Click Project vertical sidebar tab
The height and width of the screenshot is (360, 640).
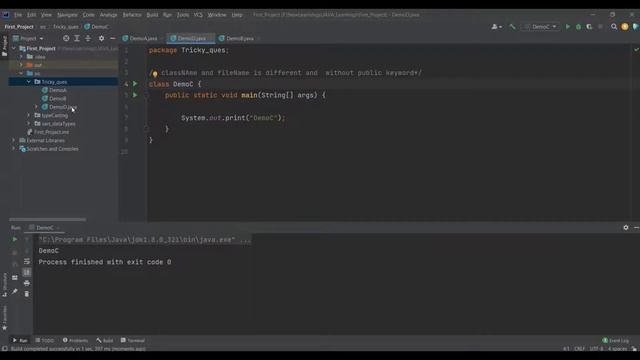point(4,46)
